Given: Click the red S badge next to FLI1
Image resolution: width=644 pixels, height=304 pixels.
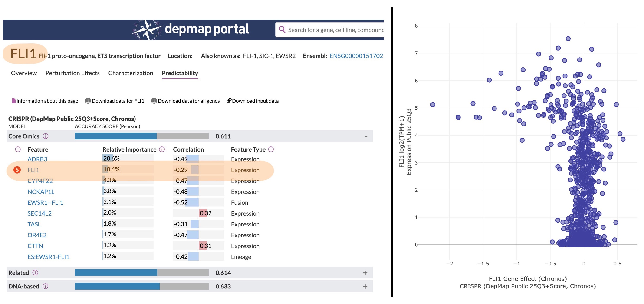Looking at the screenshot, I should pos(17,170).
